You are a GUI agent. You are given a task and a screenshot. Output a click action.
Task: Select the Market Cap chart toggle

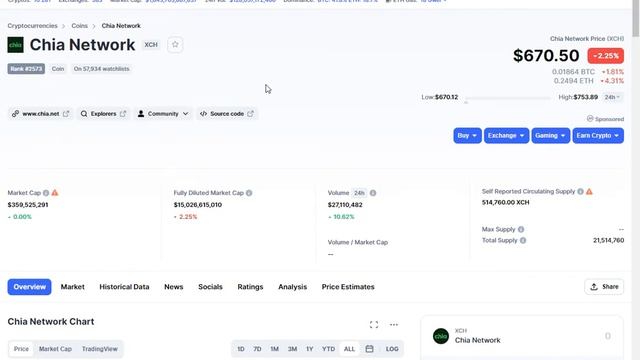point(55,349)
